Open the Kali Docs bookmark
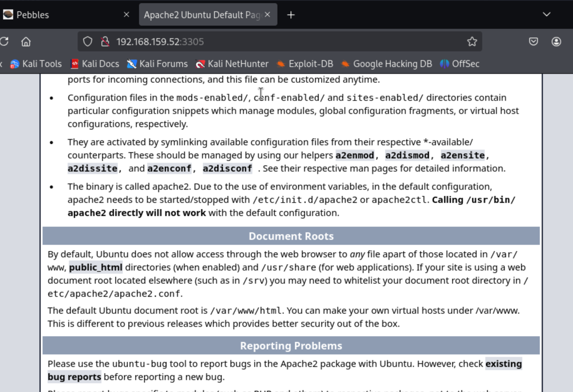The height and width of the screenshot is (392, 573). click(x=95, y=64)
